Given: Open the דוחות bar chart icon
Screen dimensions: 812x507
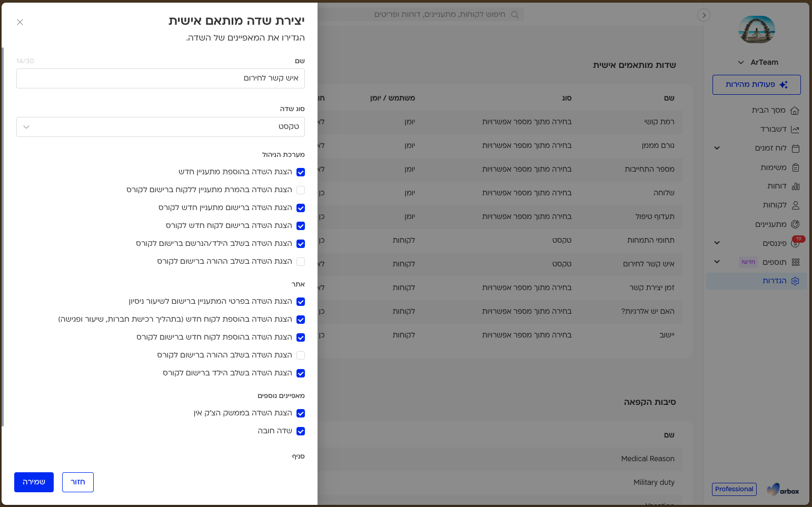Looking at the screenshot, I should coord(795,186).
